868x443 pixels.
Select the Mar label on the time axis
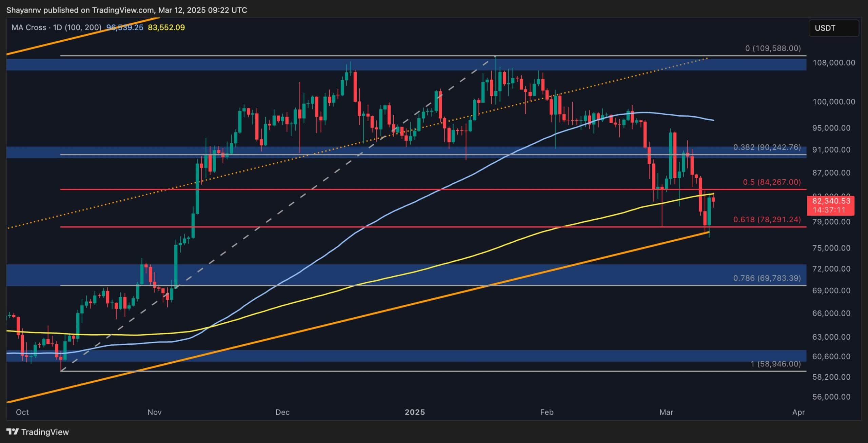667,412
